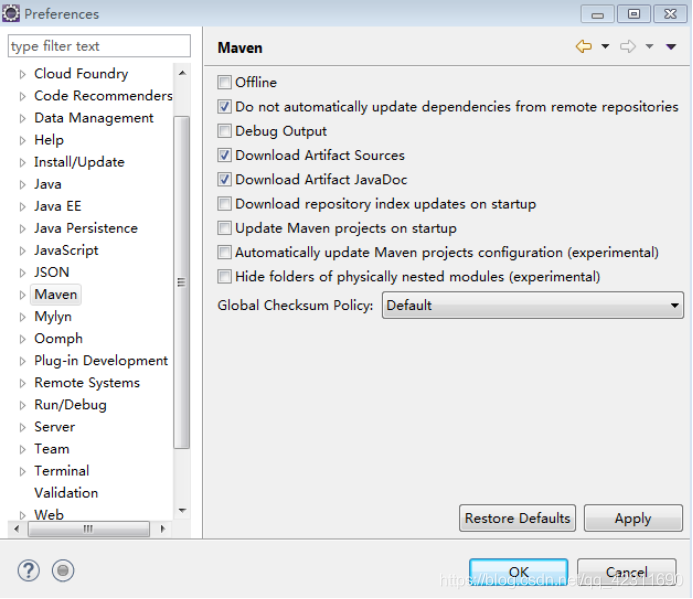Uncheck Download Artifact JavaDoc
Viewport: 693px width, 599px height.
[225, 179]
